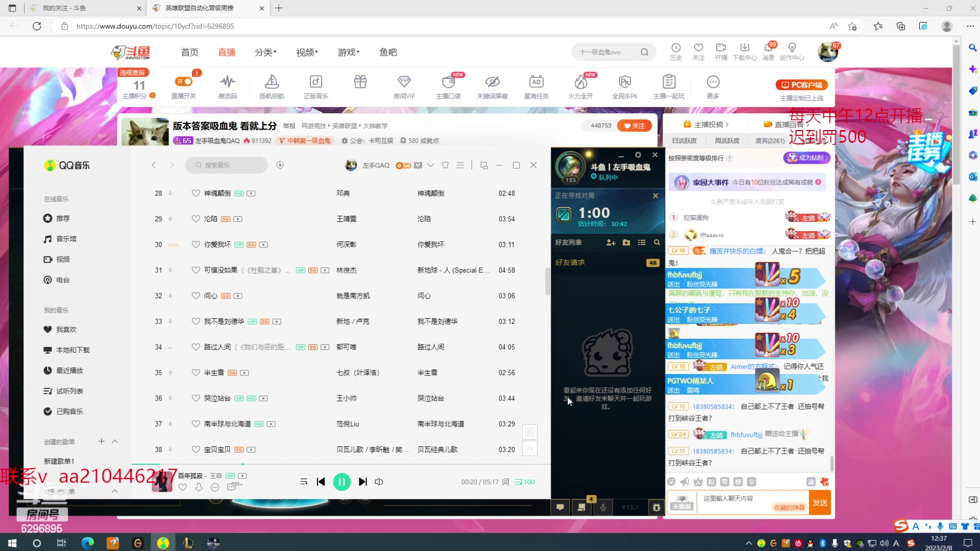Open lyrics view in QQ Music player

point(505,482)
